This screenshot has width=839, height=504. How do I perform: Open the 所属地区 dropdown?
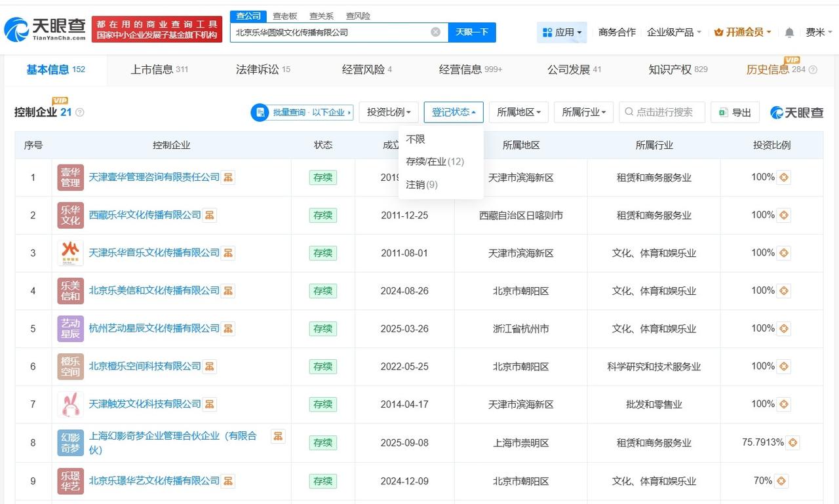coord(518,112)
